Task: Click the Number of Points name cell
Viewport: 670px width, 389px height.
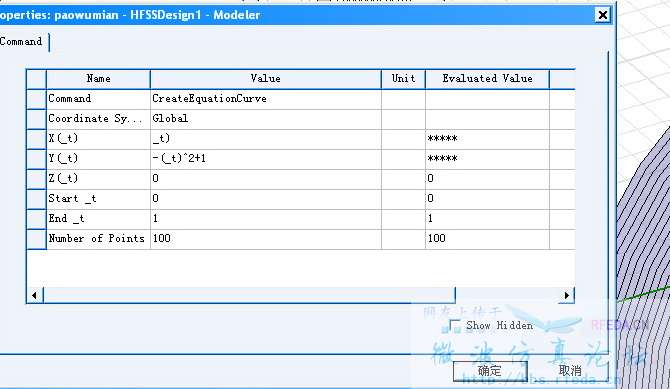Action: [98, 239]
